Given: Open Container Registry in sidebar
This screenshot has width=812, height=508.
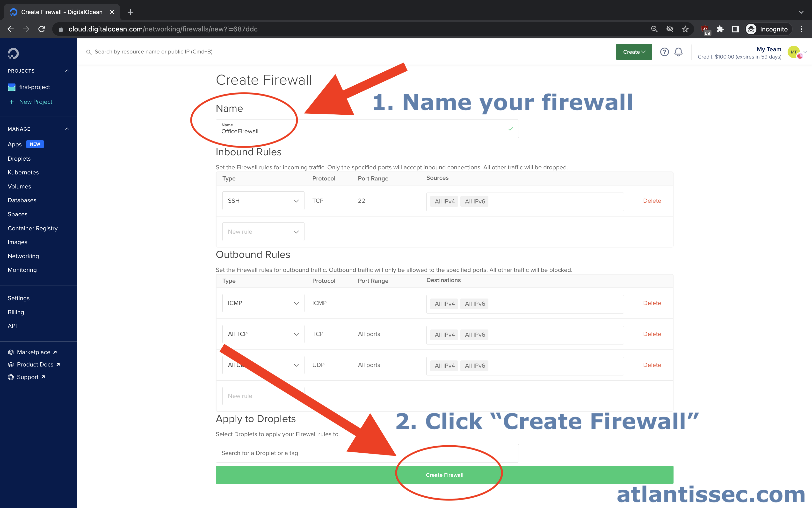Looking at the screenshot, I should [x=33, y=228].
